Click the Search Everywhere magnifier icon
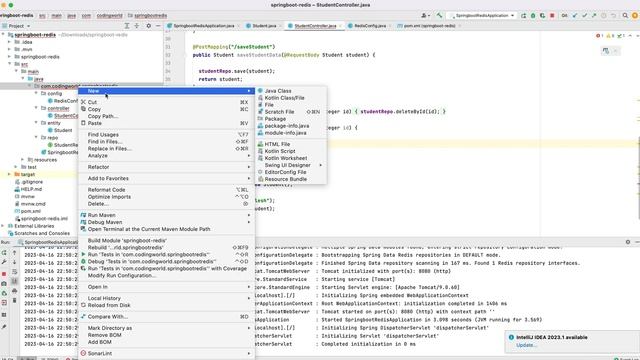This screenshot has width=640, height=360. point(625,16)
